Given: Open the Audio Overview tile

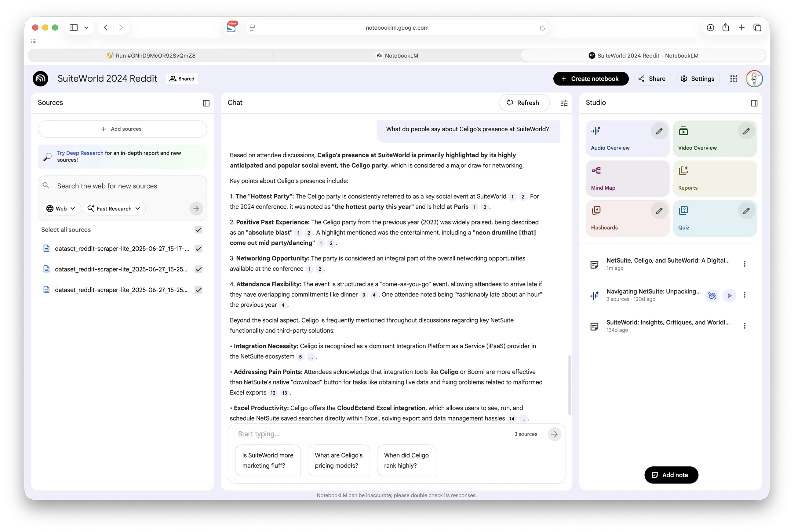Looking at the screenshot, I should [x=628, y=138].
